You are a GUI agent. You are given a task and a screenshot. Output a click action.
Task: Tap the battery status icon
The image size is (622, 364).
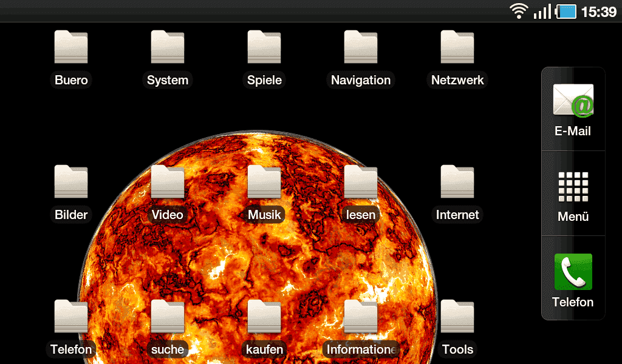[566, 12]
